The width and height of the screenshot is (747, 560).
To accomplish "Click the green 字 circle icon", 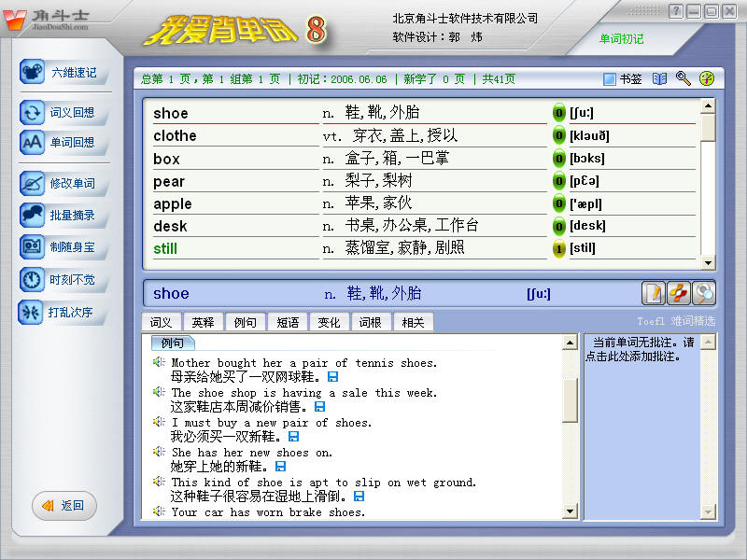I will pyautogui.click(x=707, y=78).
